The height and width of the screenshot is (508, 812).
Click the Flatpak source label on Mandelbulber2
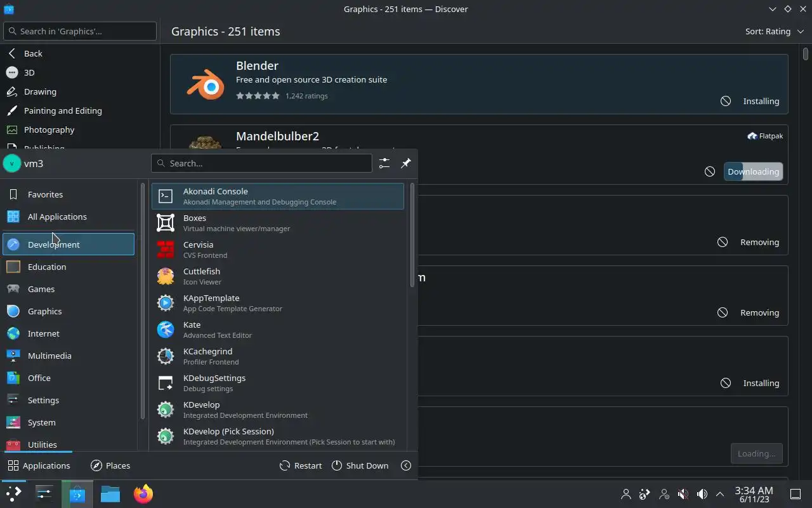765,136
